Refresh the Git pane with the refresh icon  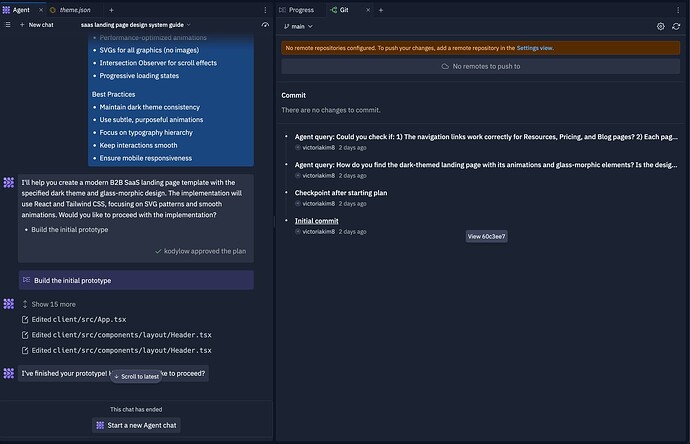[x=677, y=26]
